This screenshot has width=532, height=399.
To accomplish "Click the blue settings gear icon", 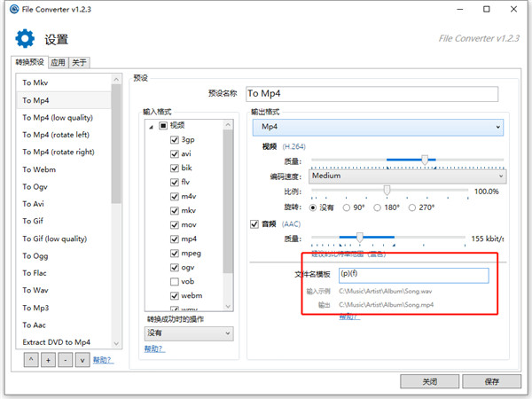I will click(x=25, y=38).
